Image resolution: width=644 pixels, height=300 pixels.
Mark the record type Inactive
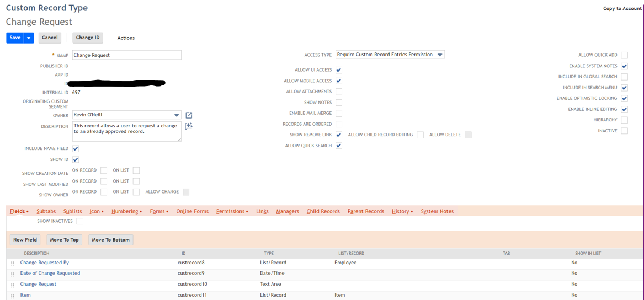click(624, 131)
